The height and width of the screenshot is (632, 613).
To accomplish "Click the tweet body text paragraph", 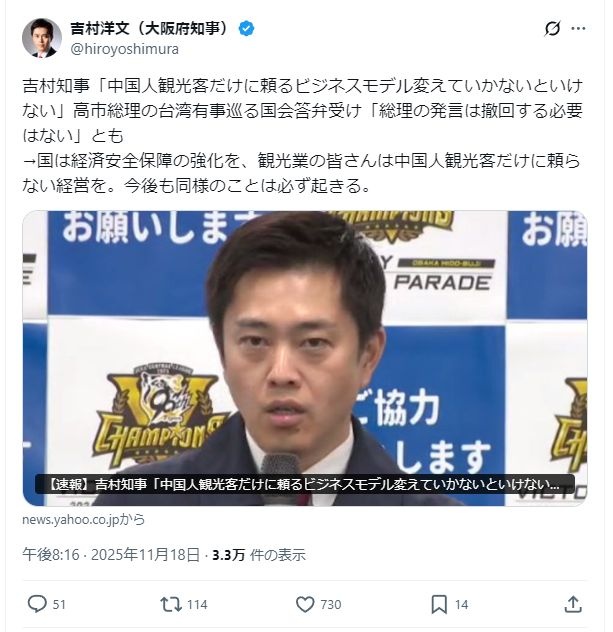I will (x=303, y=136).
